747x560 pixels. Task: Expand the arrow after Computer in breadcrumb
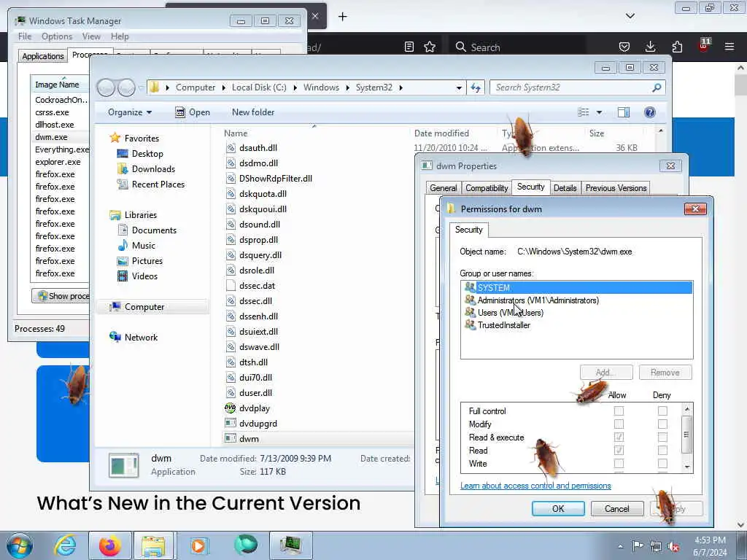pyautogui.click(x=224, y=87)
